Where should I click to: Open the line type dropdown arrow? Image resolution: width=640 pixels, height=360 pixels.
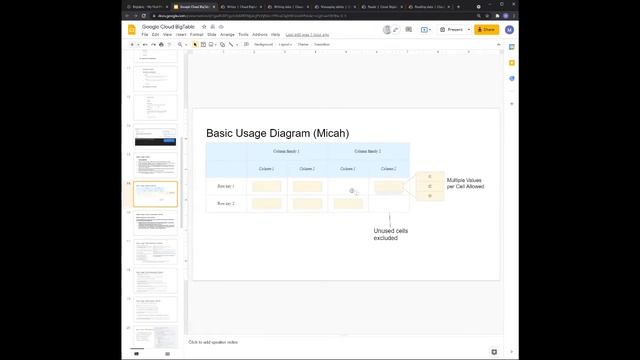tap(237, 44)
